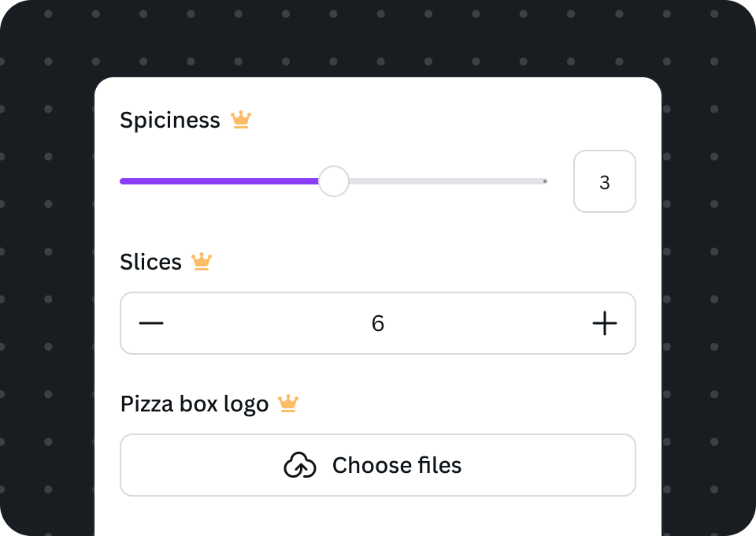
Task: Focus the Spiciness value box showing 3
Action: (x=605, y=181)
